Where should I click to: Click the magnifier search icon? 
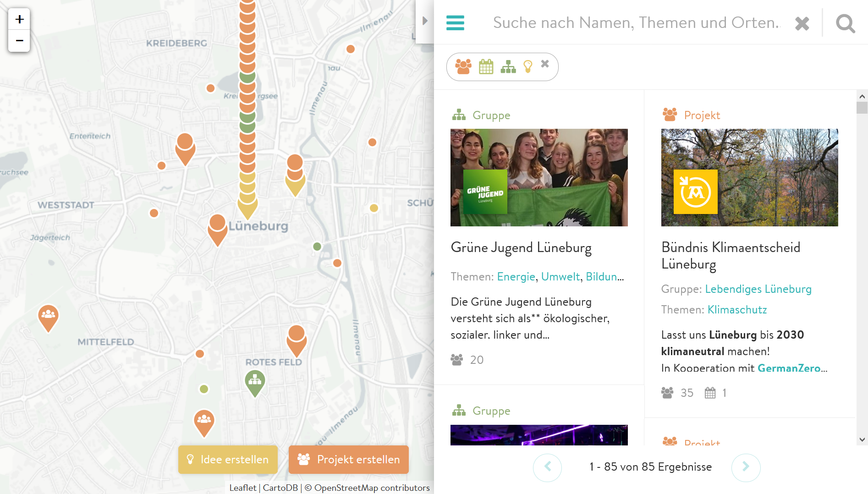(845, 23)
